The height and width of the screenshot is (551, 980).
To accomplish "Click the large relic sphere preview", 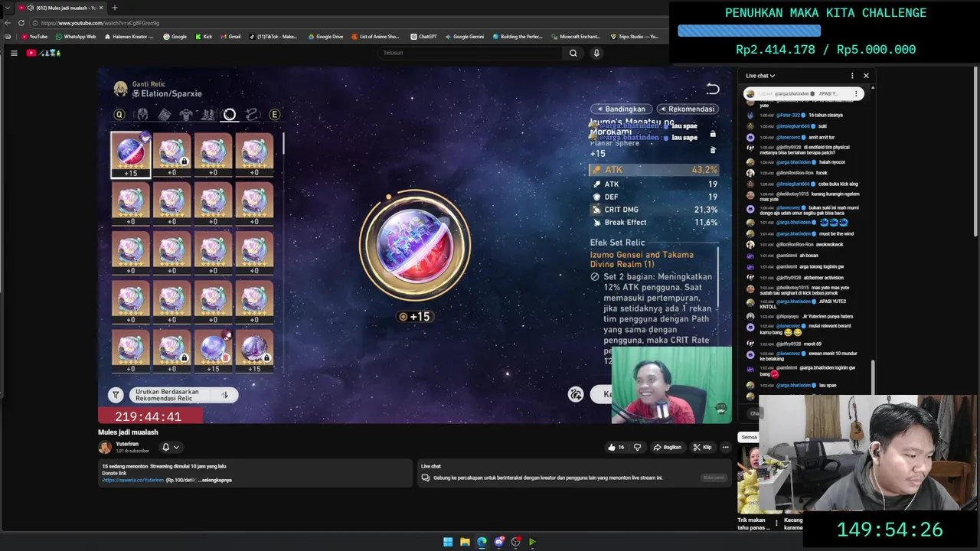I will [415, 245].
